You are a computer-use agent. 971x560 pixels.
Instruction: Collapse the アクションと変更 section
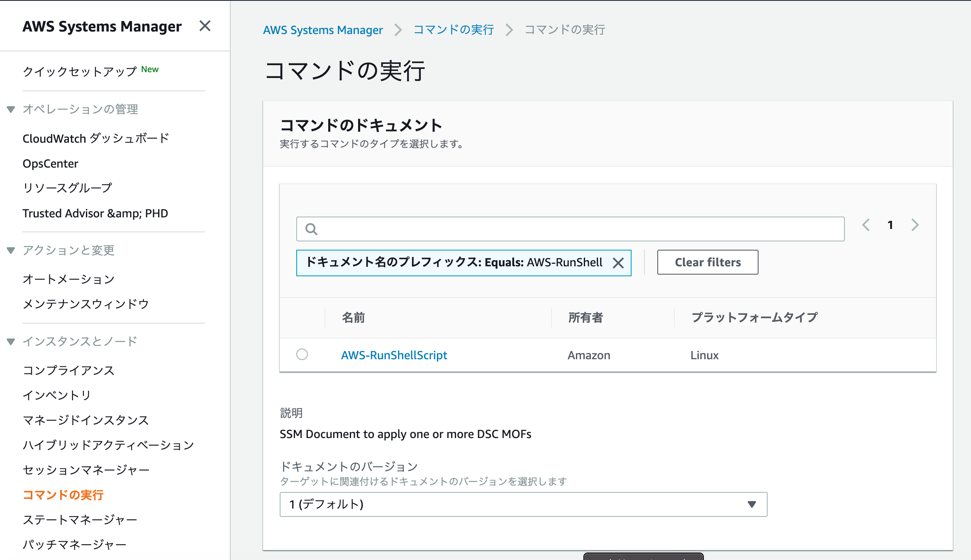(11, 251)
